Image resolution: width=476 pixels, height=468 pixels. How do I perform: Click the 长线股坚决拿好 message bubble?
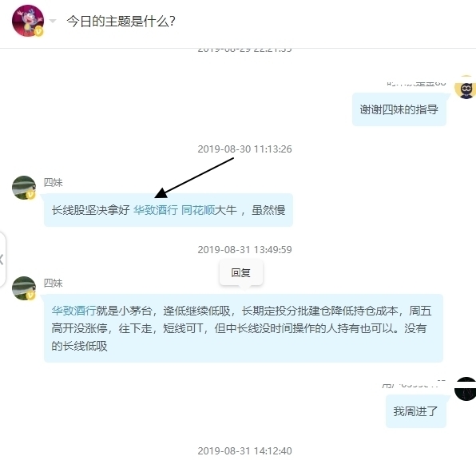click(x=169, y=210)
